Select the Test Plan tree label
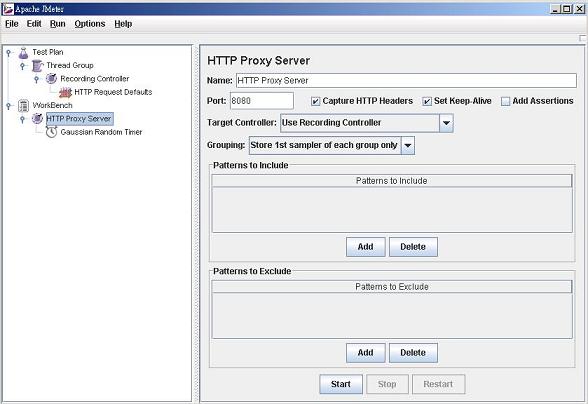 (x=48, y=52)
